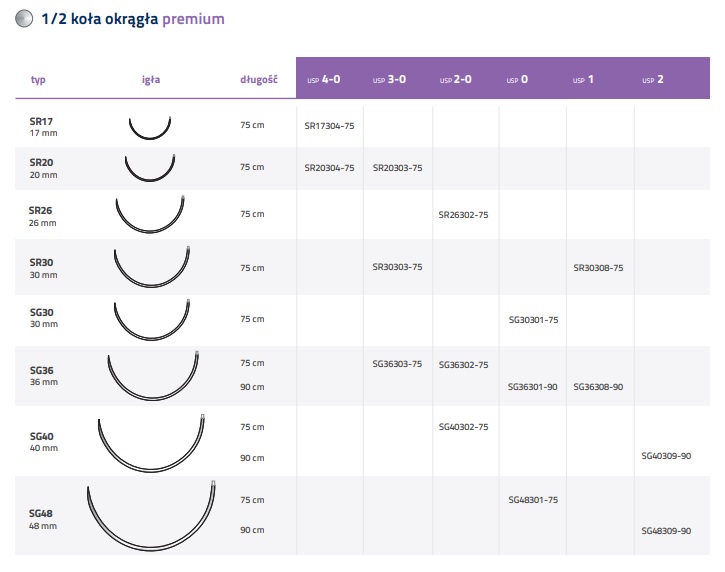
Task: Click the "igła" column heading
Action: point(151,80)
